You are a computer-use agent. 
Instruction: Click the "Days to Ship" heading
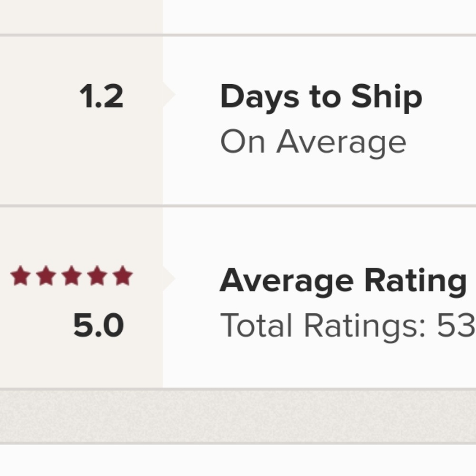click(x=321, y=98)
